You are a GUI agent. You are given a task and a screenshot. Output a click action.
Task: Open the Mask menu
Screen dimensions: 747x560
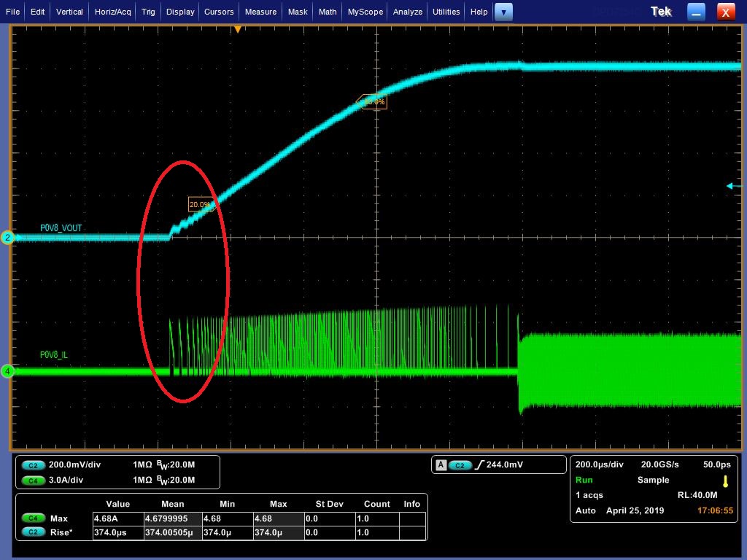[298, 12]
